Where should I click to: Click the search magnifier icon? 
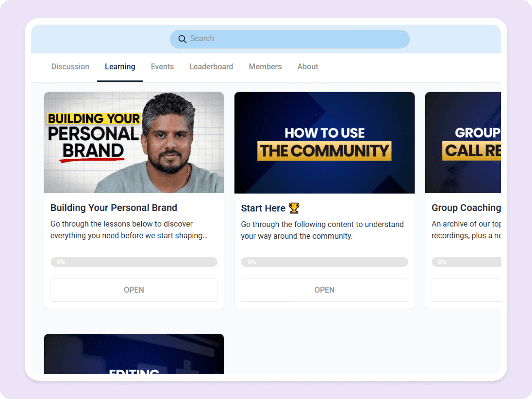[x=182, y=39]
